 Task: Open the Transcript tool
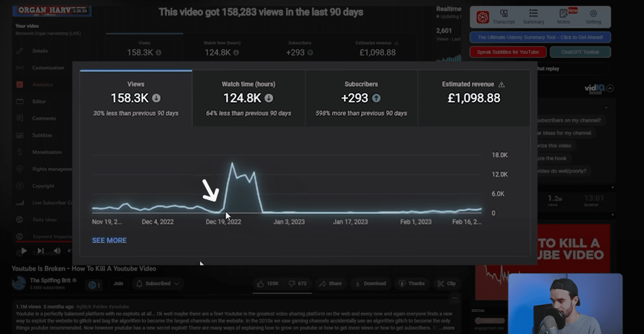pos(503,17)
